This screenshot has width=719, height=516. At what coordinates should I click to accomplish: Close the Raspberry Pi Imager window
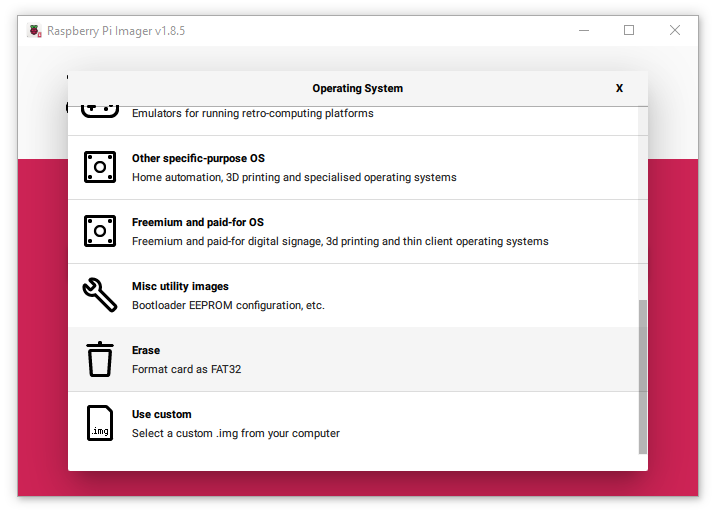(675, 31)
